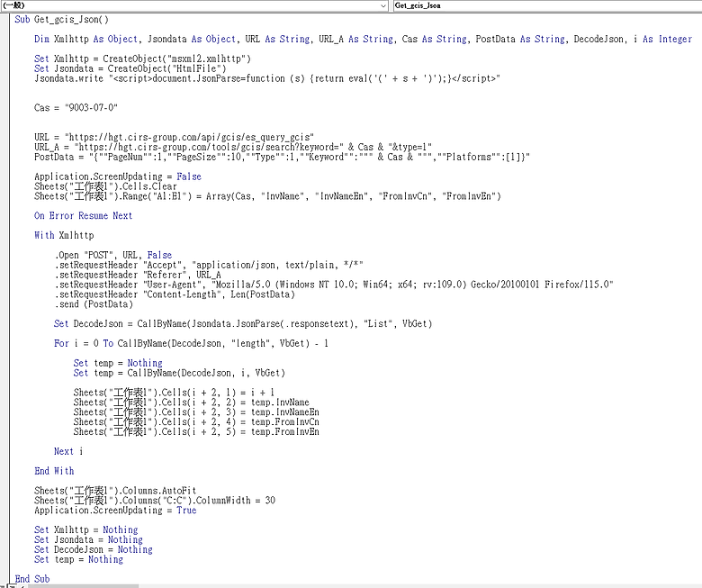Viewport: 702px width, 588px height.
Task: Click 'Set Xmlhttp = Nothing' line
Action: coord(86,529)
